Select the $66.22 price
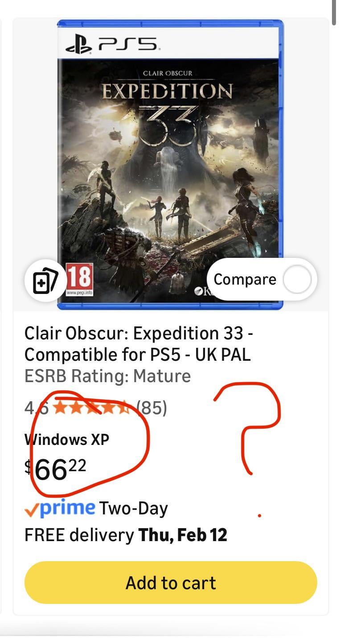This screenshot has height=644, width=340. [x=55, y=469]
